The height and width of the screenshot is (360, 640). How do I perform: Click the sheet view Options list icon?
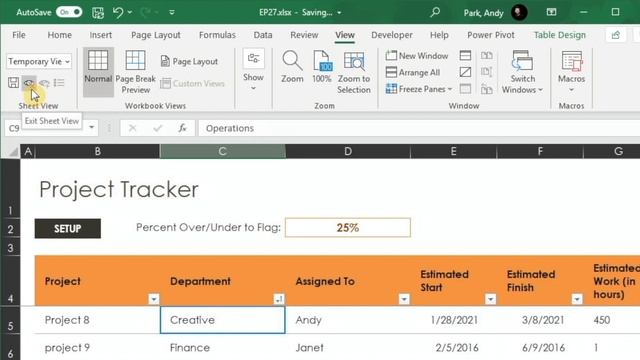[x=59, y=83]
